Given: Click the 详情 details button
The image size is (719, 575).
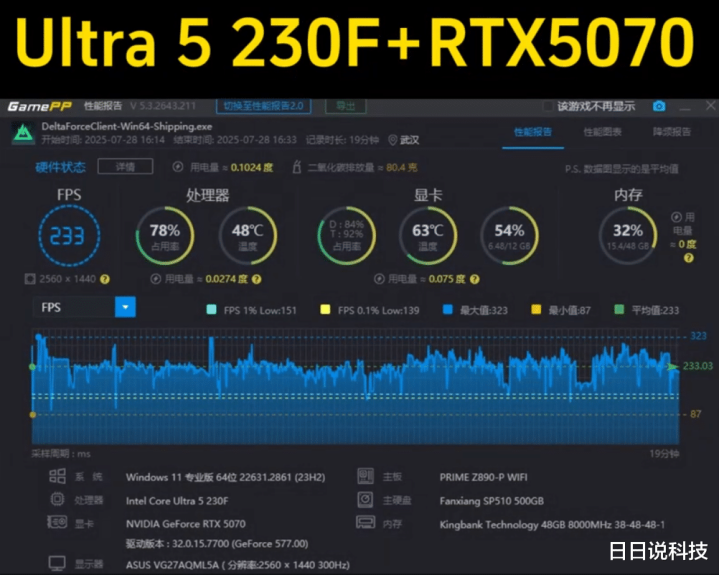Looking at the screenshot, I should (x=125, y=166).
